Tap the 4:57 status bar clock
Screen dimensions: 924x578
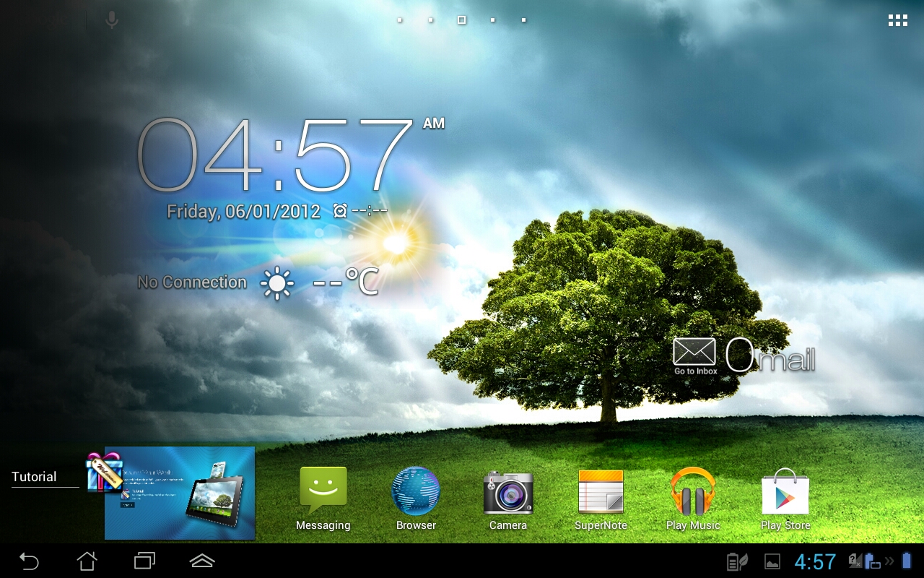(x=815, y=561)
